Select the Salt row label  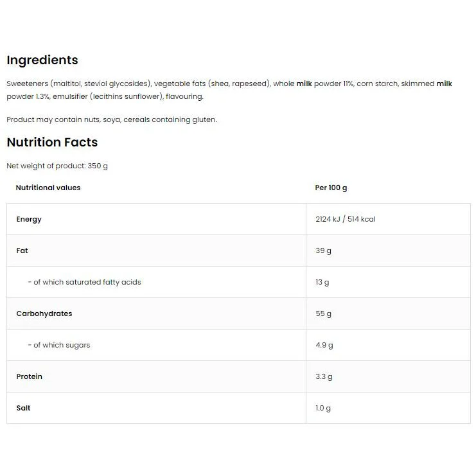pos(23,408)
